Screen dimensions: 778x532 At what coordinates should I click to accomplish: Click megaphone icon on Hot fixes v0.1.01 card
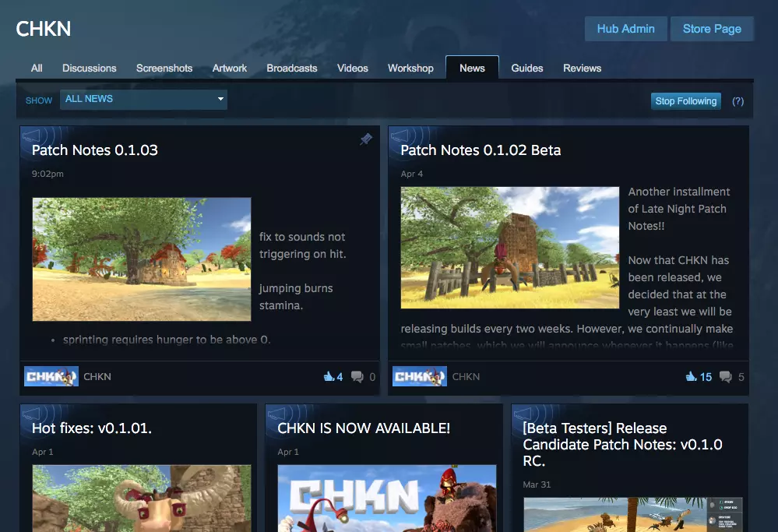coord(31,413)
